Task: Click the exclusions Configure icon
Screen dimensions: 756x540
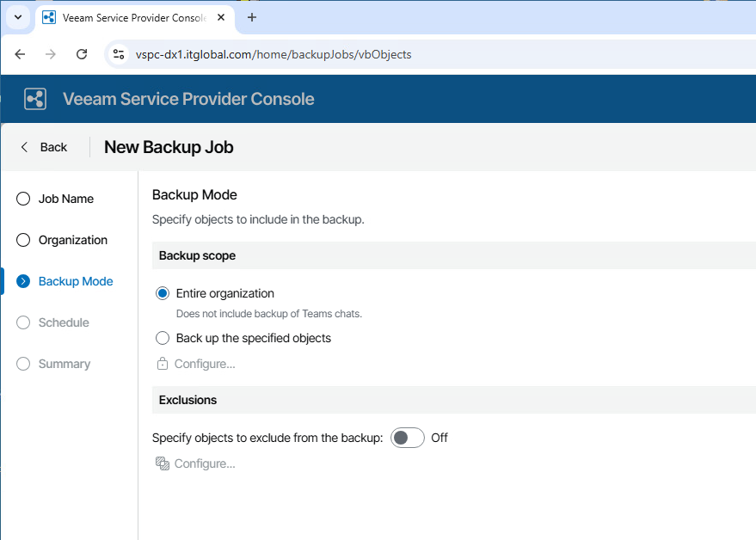Action: 163,463
